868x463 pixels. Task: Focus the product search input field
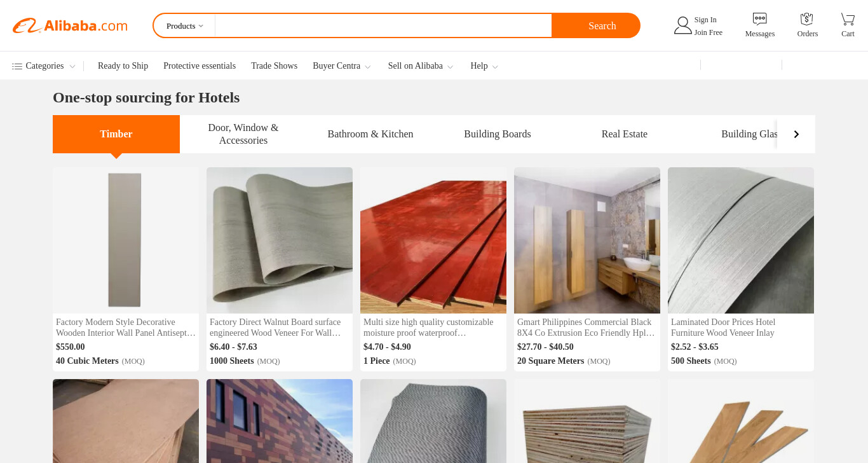pyautogui.click(x=383, y=26)
